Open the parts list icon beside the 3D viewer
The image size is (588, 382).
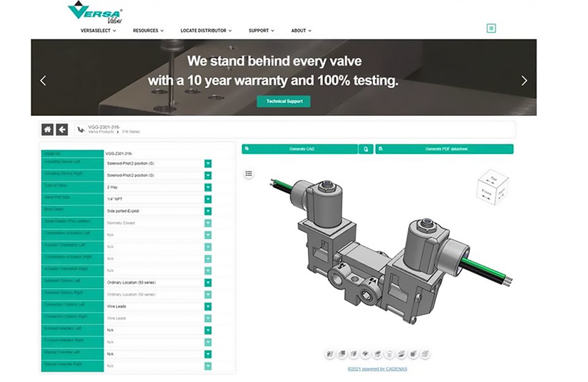click(x=248, y=173)
